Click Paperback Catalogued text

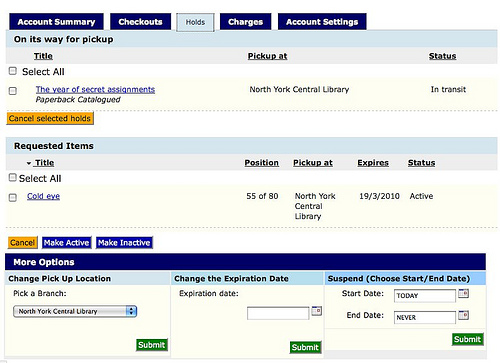(x=78, y=100)
